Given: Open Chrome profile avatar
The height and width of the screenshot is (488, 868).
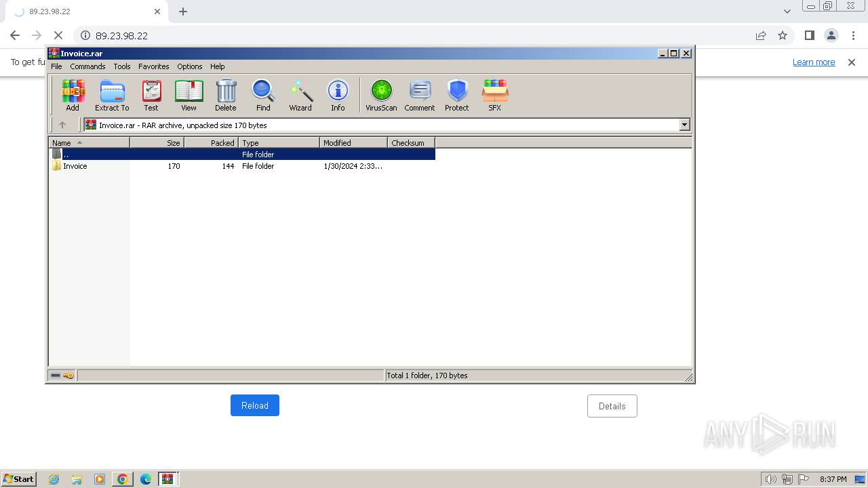Looking at the screenshot, I should [831, 35].
